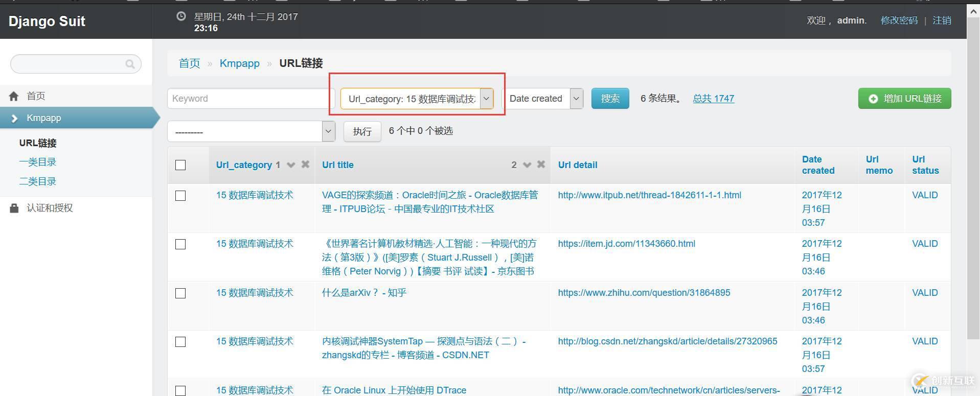Sort by the Date created column header
The image size is (980, 396).
pos(818,165)
